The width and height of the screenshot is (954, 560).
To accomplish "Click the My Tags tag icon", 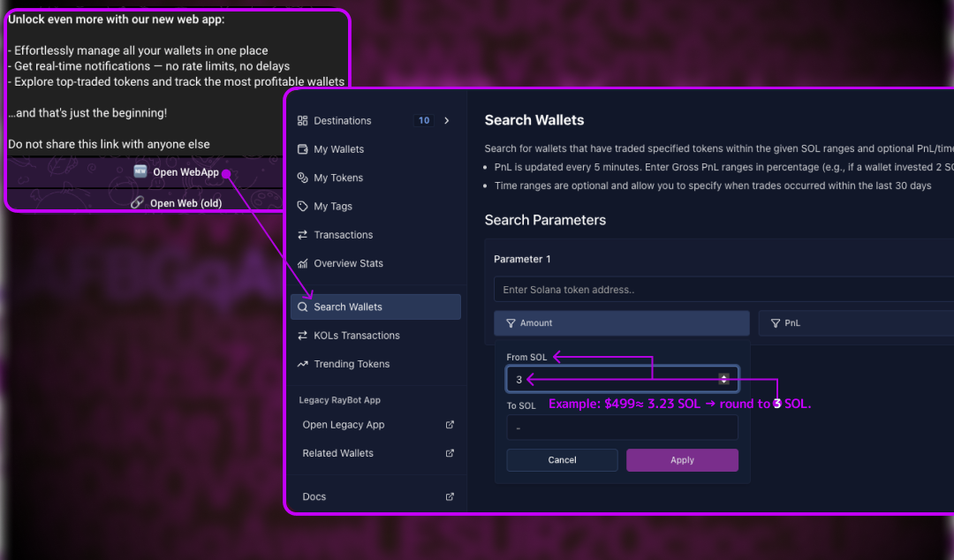I will (x=302, y=207).
